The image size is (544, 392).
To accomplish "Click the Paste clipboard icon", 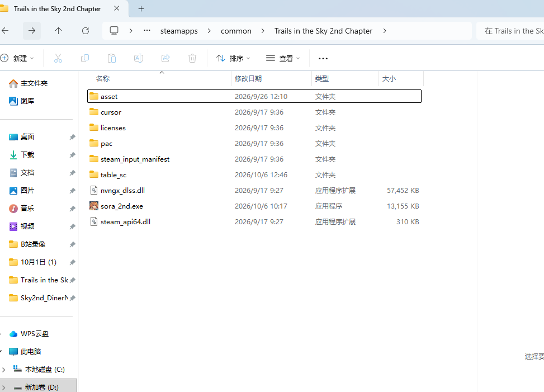I will click(x=112, y=58).
